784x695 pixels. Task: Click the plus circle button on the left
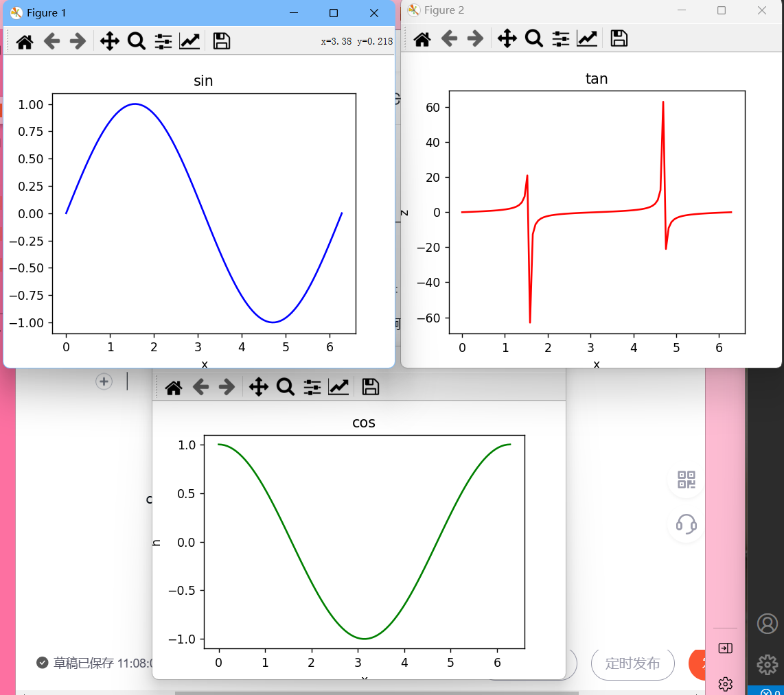point(104,381)
